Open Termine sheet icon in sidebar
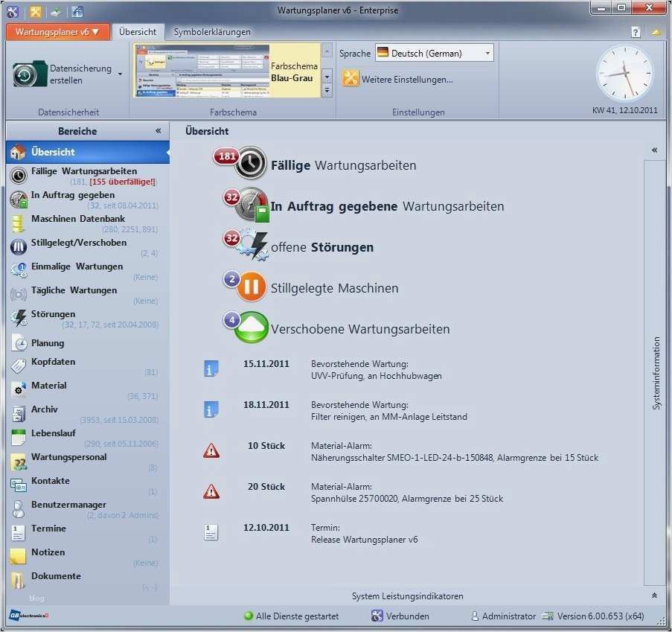Viewport: 672px width, 632px height. [18, 533]
